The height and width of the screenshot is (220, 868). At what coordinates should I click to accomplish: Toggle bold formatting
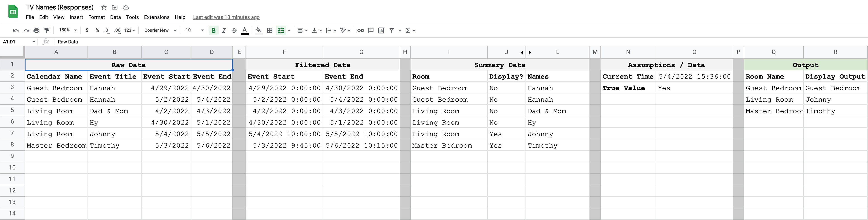coord(213,30)
